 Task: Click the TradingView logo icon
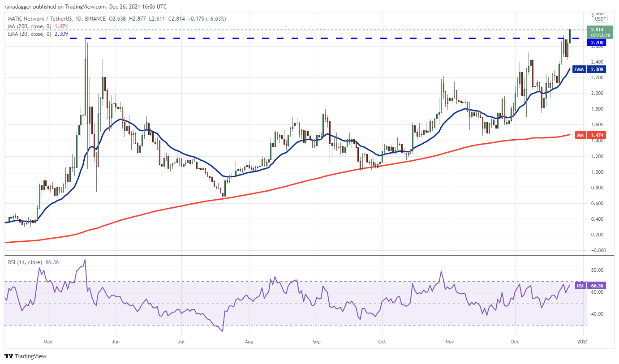tap(9, 356)
